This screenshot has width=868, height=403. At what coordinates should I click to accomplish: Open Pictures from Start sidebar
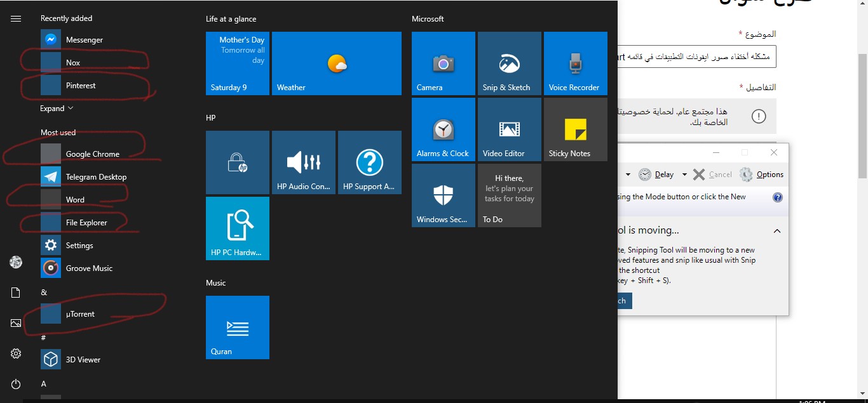(x=16, y=323)
